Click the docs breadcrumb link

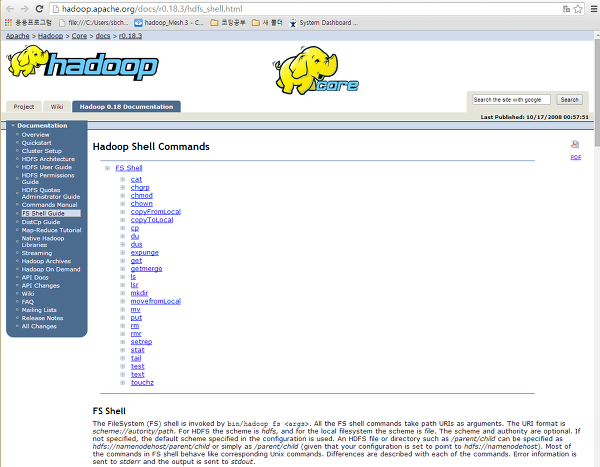[x=103, y=36]
